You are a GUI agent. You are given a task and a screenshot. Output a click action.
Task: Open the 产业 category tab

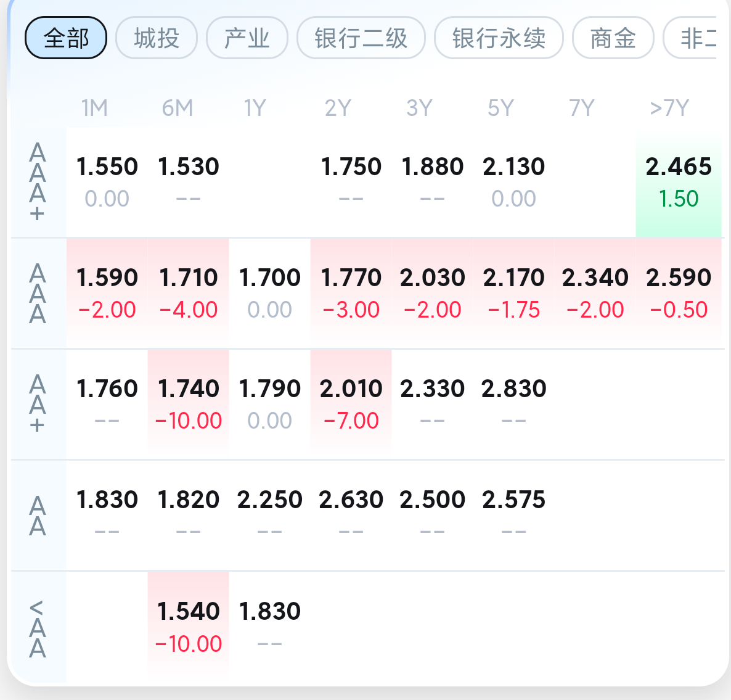(x=247, y=38)
